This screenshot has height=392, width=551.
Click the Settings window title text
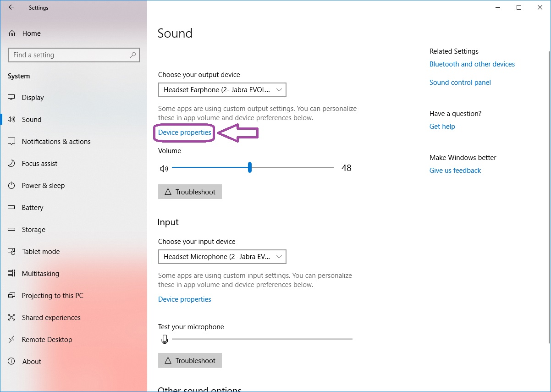pos(39,8)
